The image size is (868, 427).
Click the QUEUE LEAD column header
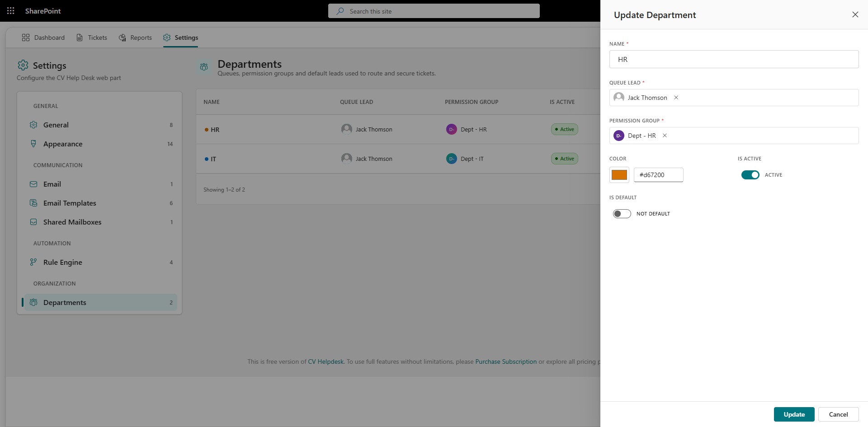pyautogui.click(x=357, y=102)
